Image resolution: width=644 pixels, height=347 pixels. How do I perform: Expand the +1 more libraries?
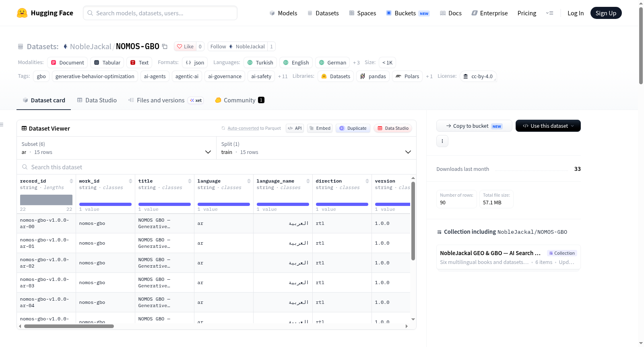point(429,76)
